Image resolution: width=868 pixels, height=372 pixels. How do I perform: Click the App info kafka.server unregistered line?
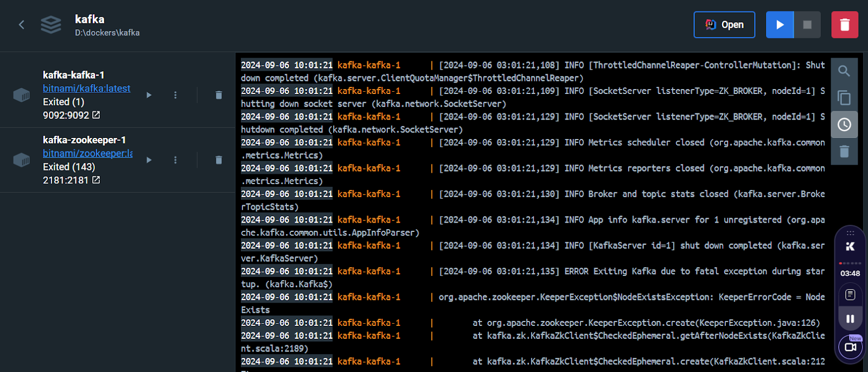point(533,226)
